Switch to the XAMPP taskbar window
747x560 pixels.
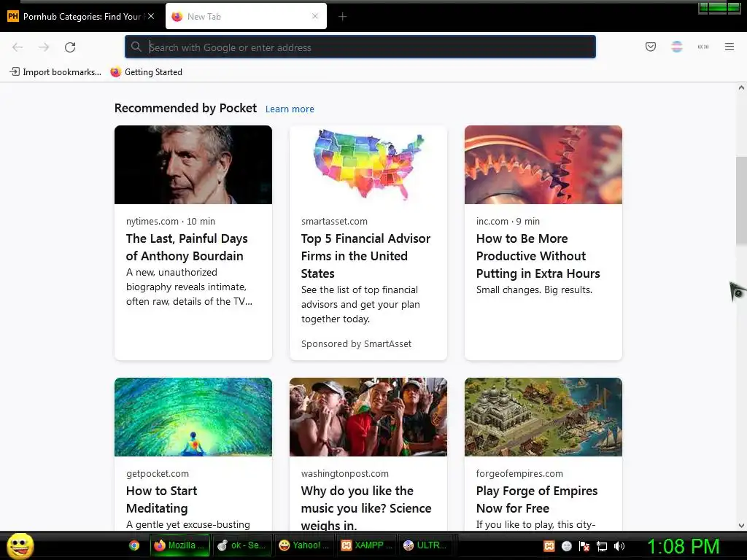pyautogui.click(x=366, y=545)
